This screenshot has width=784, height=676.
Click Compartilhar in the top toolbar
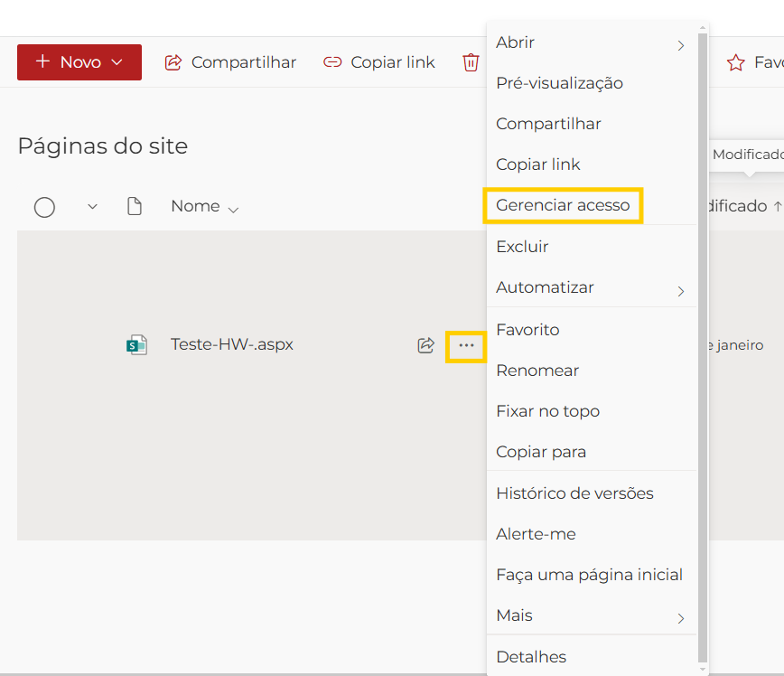pyautogui.click(x=230, y=62)
